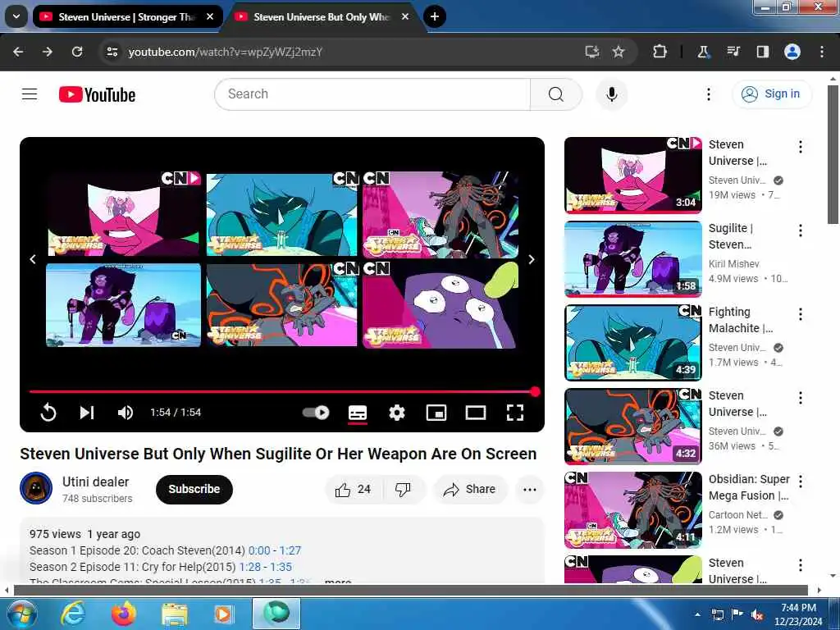Open player settings gear

click(396, 413)
